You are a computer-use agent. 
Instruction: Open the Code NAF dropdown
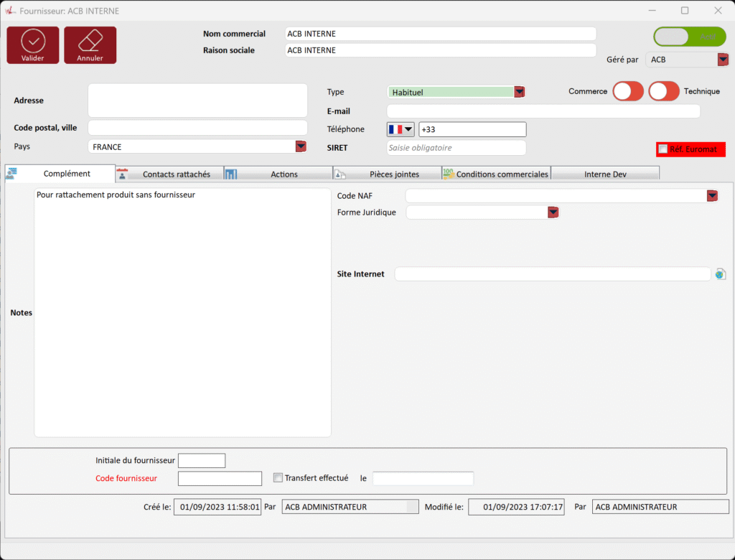712,196
